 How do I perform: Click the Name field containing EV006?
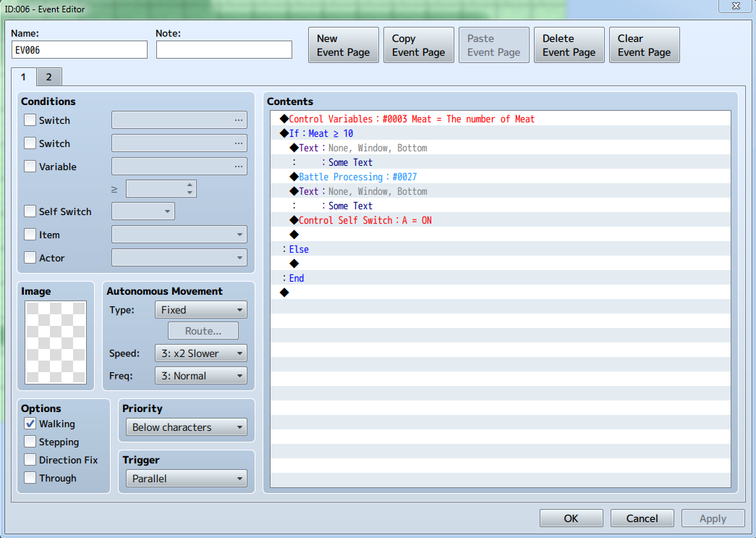(80, 50)
